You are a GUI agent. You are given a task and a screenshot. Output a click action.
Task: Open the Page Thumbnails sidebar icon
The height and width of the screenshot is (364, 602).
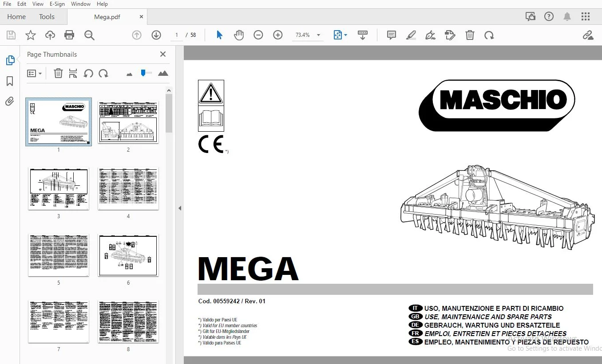click(10, 60)
